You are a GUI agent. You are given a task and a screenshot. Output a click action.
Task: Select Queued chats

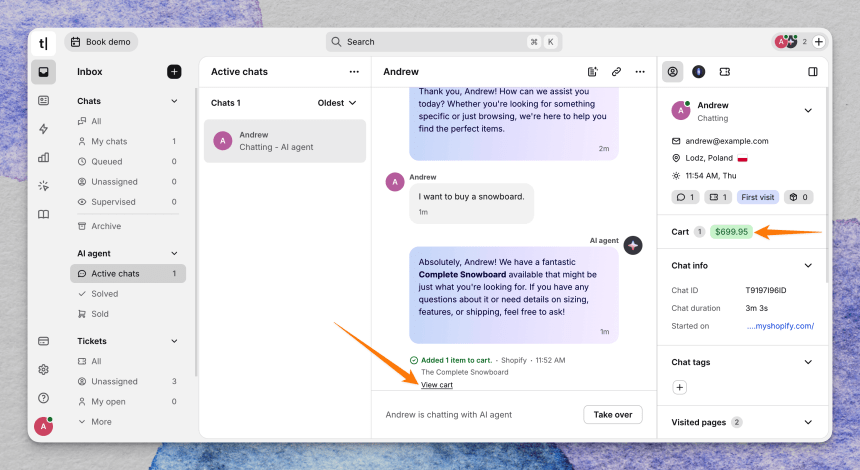click(127, 162)
